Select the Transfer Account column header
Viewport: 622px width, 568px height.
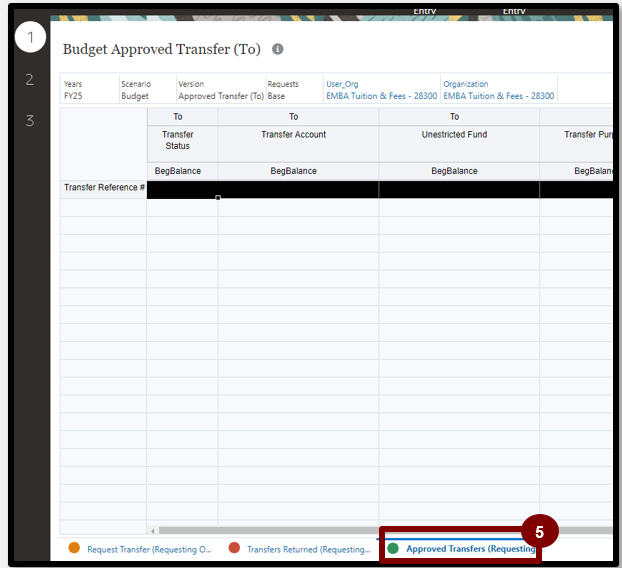coord(293,135)
